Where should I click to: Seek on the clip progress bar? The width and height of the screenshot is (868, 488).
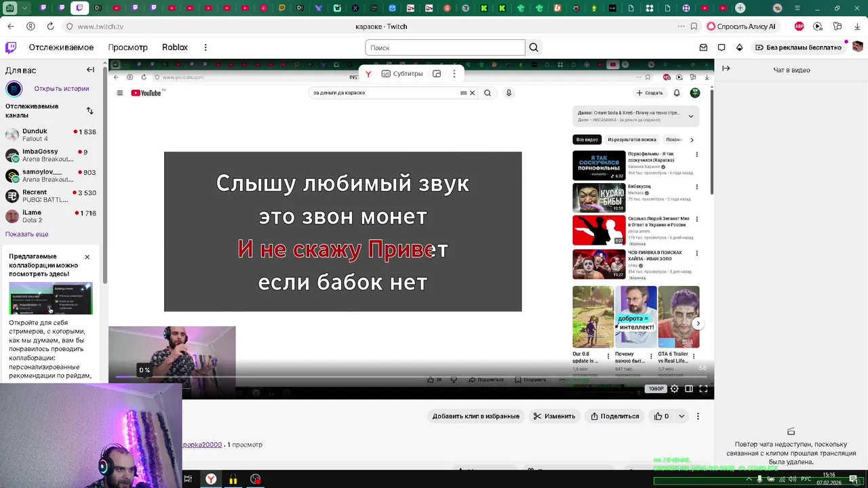pyautogui.click(x=411, y=377)
